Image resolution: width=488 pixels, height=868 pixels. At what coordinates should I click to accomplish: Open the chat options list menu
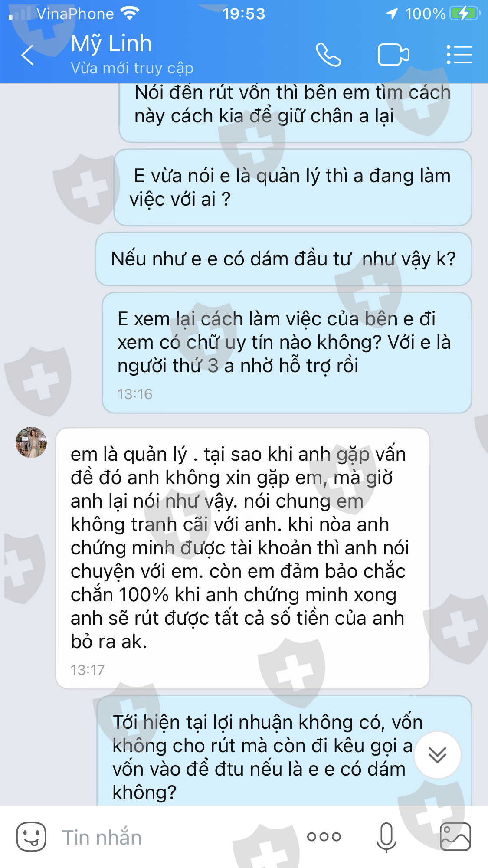click(459, 55)
